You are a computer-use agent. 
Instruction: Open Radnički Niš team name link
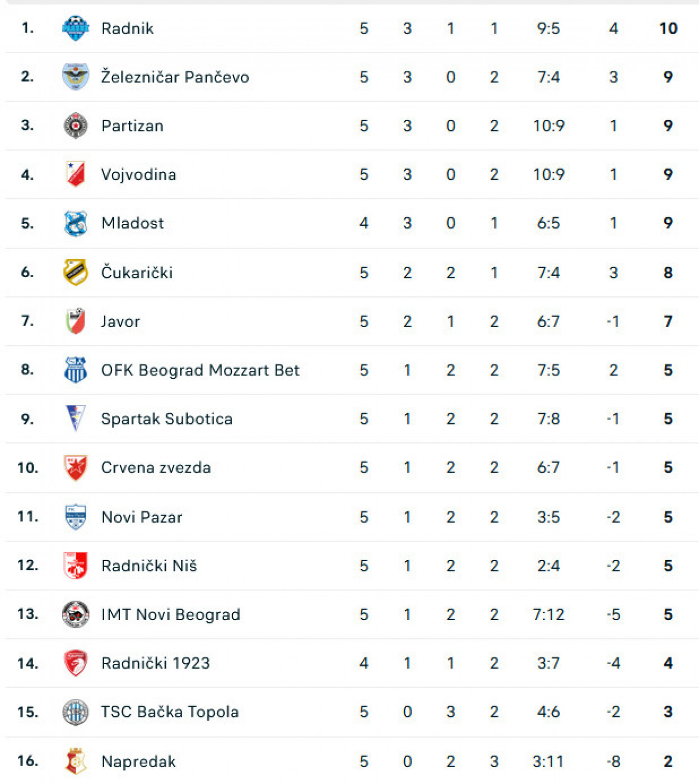pos(149,566)
